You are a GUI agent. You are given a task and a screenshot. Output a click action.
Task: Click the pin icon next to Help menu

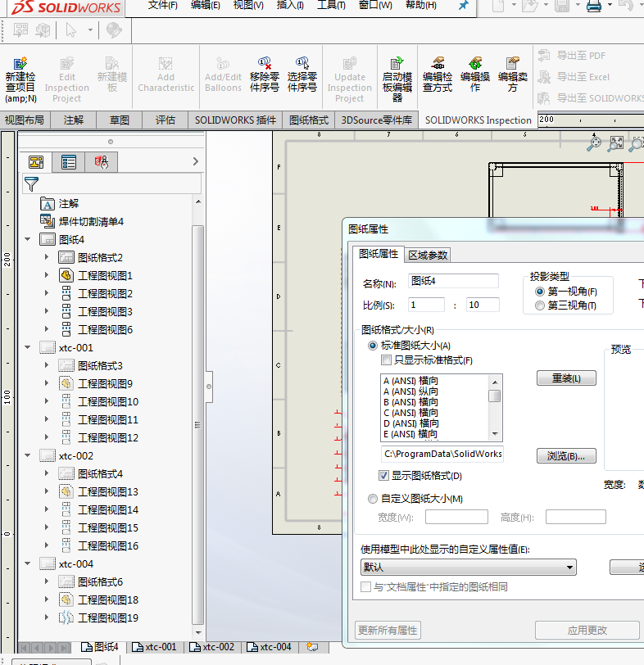pyautogui.click(x=463, y=5)
